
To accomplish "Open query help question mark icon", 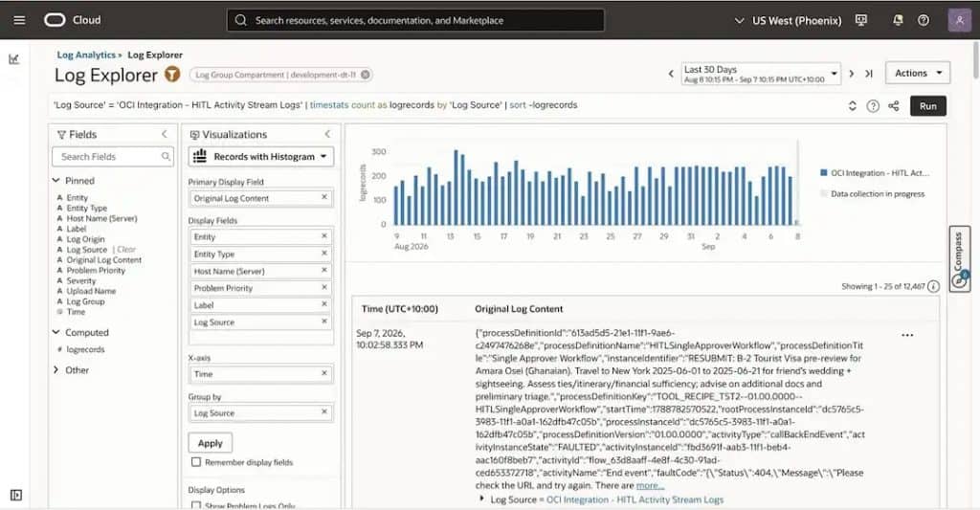I will pos(873,106).
